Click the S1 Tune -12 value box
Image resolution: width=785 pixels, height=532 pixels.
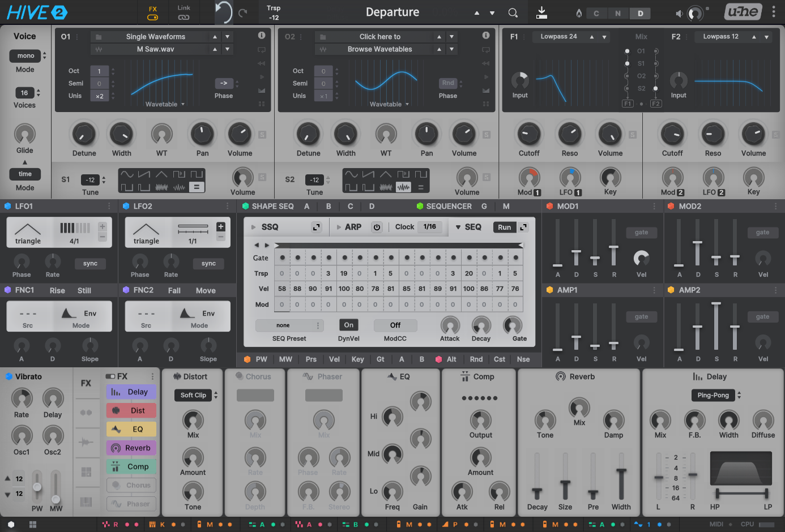(x=91, y=180)
